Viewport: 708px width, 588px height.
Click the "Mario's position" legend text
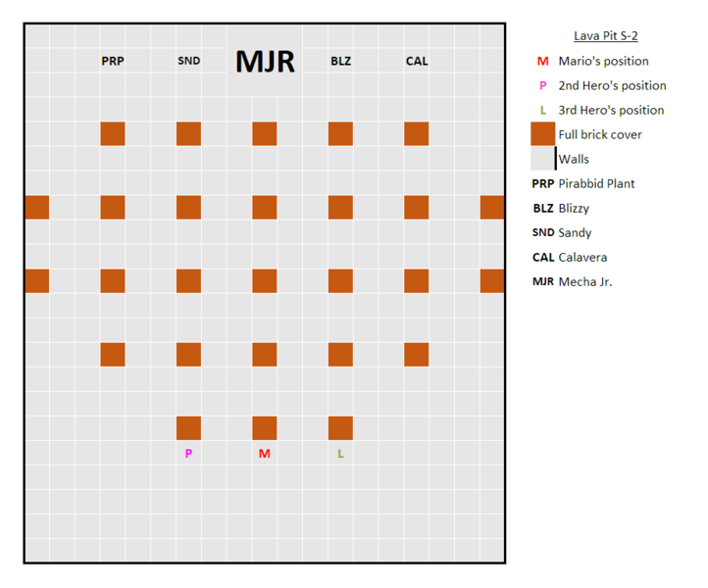tap(603, 61)
